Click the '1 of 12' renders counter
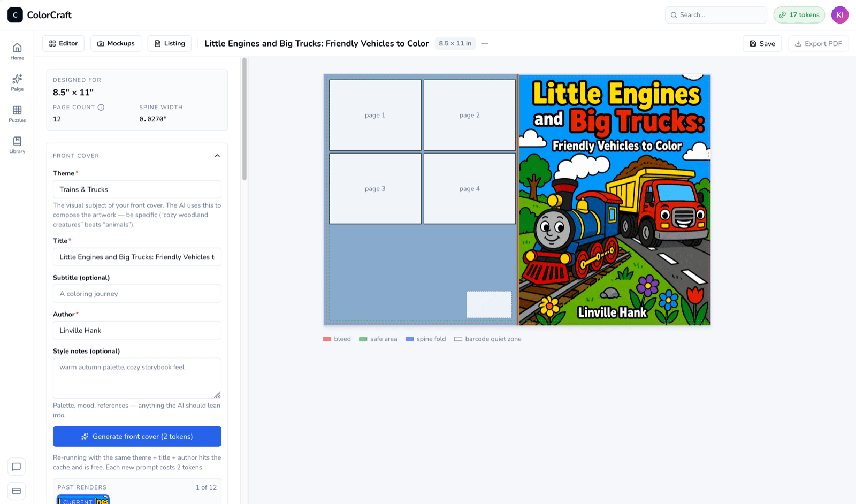Image resolution: width=856 pixels, height=504 pixels. (x=206, y=487)
